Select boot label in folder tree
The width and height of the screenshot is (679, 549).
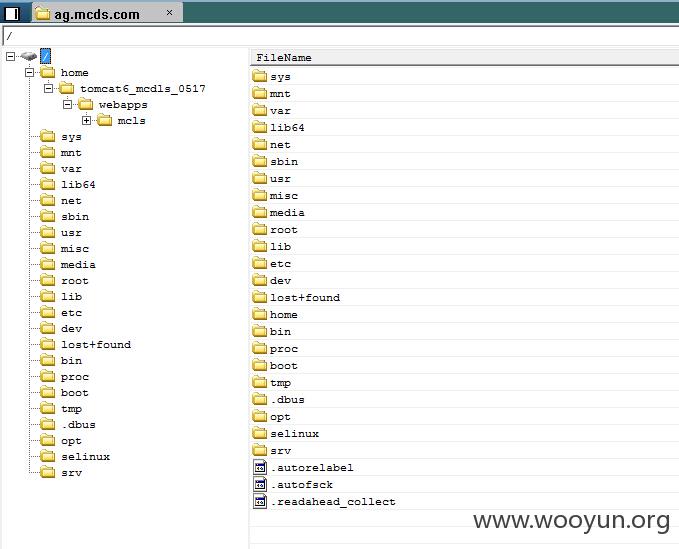(x=74, y=393)
